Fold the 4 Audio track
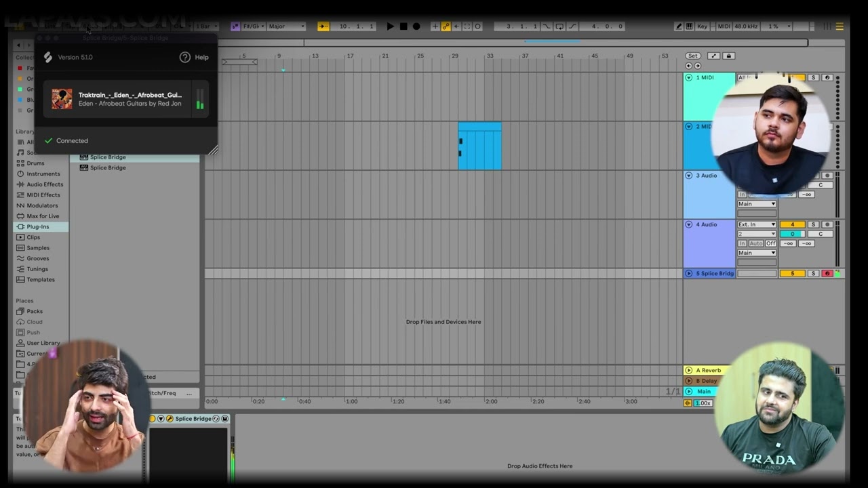The height and width of the screenshot is (488, 868). (689, 224)
